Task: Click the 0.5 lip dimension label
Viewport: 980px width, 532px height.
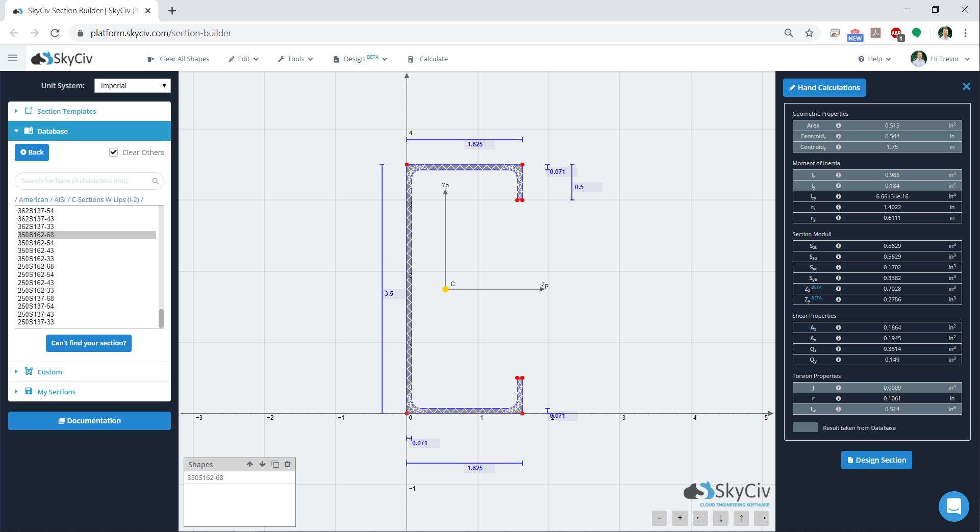Action: tap(579, 187)
